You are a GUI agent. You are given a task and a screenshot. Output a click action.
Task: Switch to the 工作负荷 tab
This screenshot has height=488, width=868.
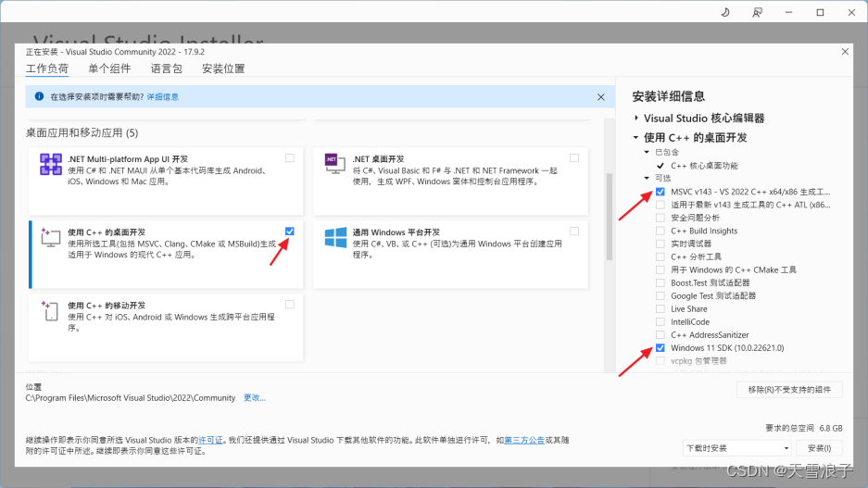[x=47, y=69]
